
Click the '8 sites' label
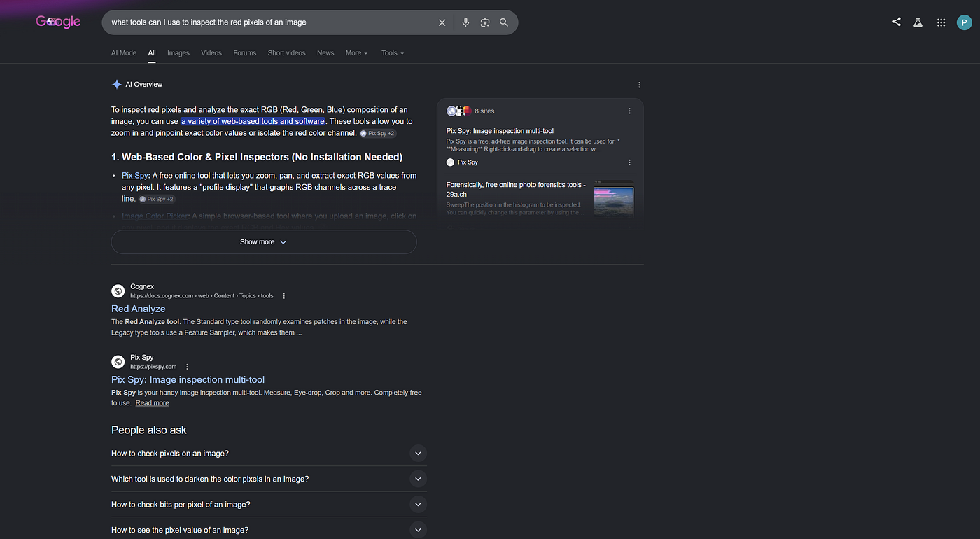click(484, 111)
